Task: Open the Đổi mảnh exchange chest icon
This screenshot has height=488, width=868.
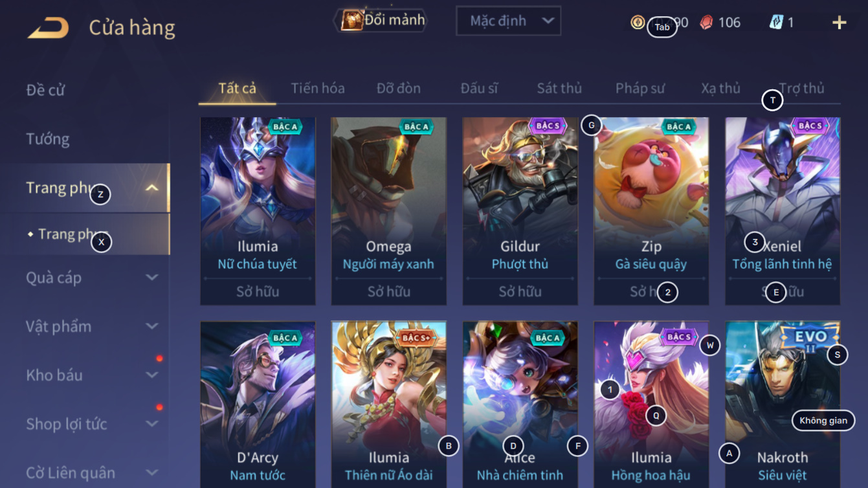Action: [351, 21]
